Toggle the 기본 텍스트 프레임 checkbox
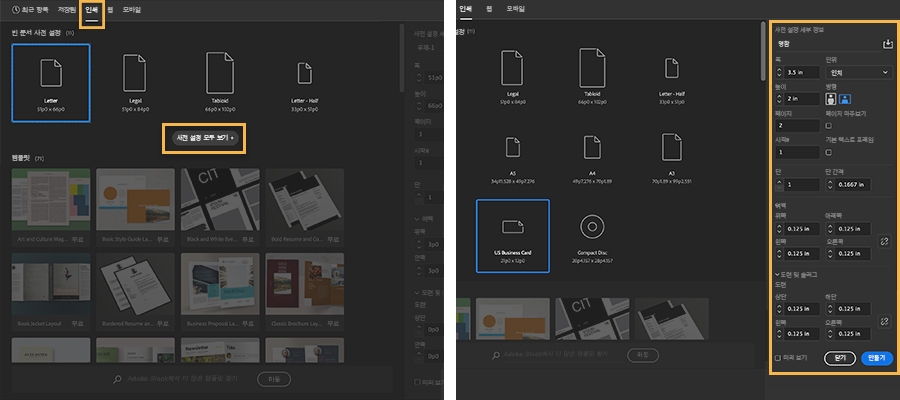Viewport: 900px width, 400px height. click(829, 152)
